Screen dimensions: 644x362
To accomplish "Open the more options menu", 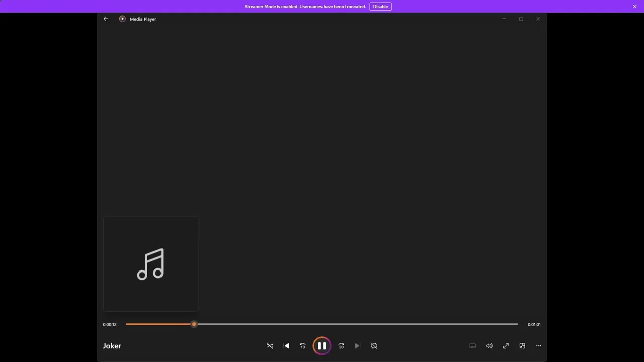I will coord(539,346).
